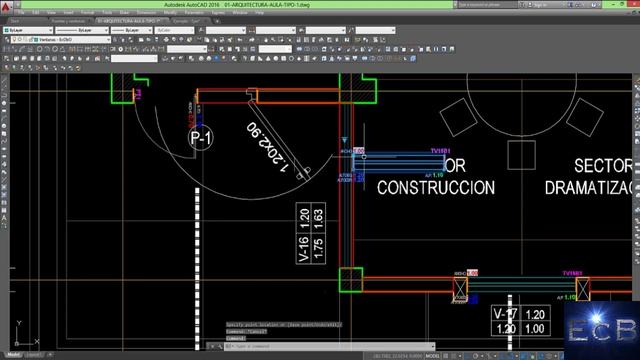Screen dimensions: 640x360
Task: Click the Copy clip icon
Action: pos(207,40)
